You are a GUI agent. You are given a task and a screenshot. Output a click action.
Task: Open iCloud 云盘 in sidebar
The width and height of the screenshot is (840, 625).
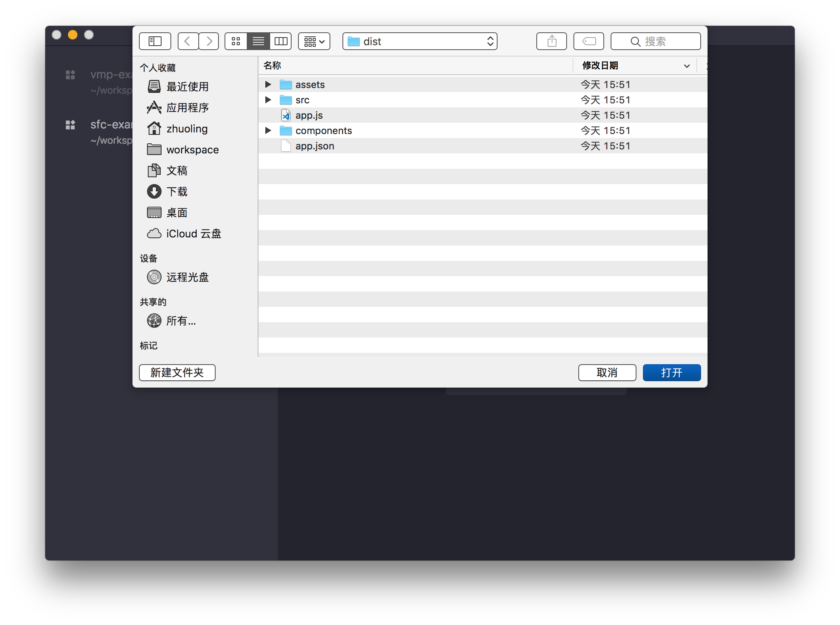(x=193, y=233)
